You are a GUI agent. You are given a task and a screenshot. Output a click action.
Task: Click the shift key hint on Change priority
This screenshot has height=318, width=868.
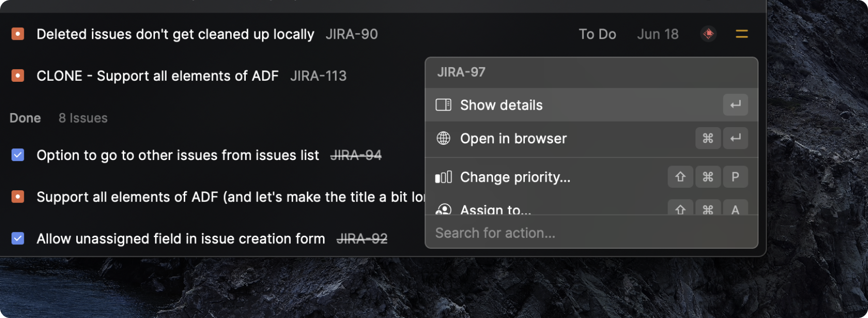(680, 177)
